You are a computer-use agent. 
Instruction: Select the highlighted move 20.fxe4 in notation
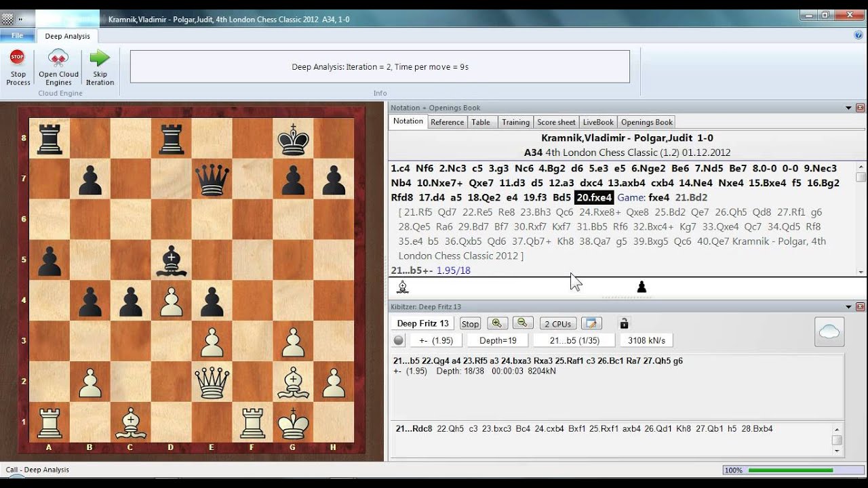594,197
